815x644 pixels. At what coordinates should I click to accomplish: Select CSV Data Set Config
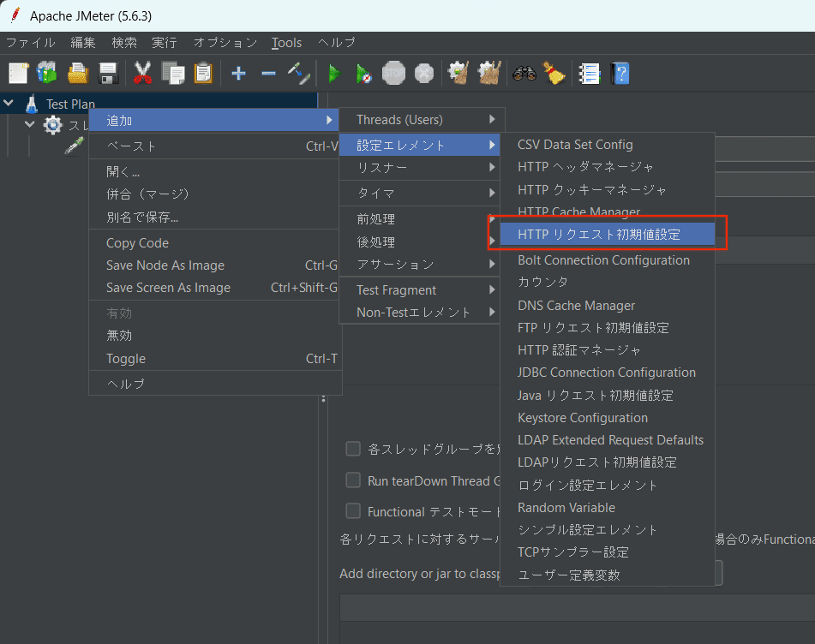tap(608, 145)
